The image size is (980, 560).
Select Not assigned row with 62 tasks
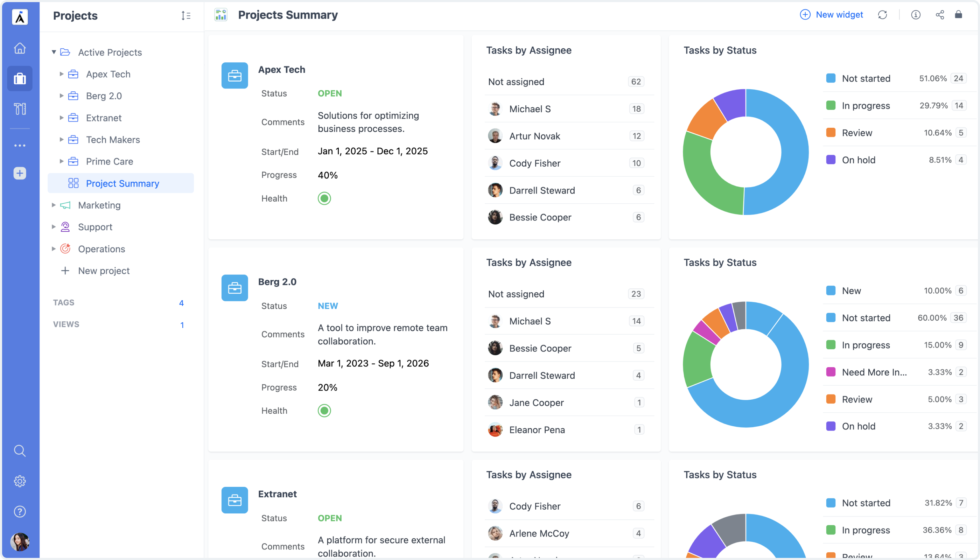(x=569, y=82)
